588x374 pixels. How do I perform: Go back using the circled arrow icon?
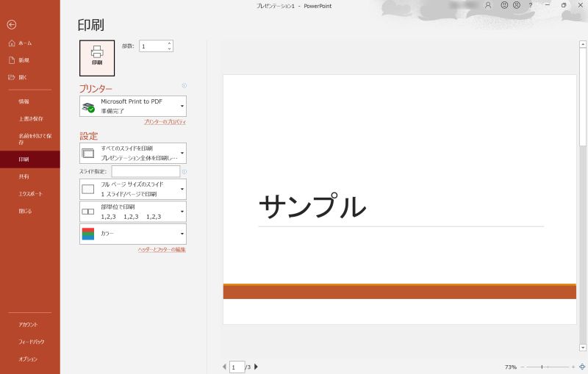tap(12, 25)
